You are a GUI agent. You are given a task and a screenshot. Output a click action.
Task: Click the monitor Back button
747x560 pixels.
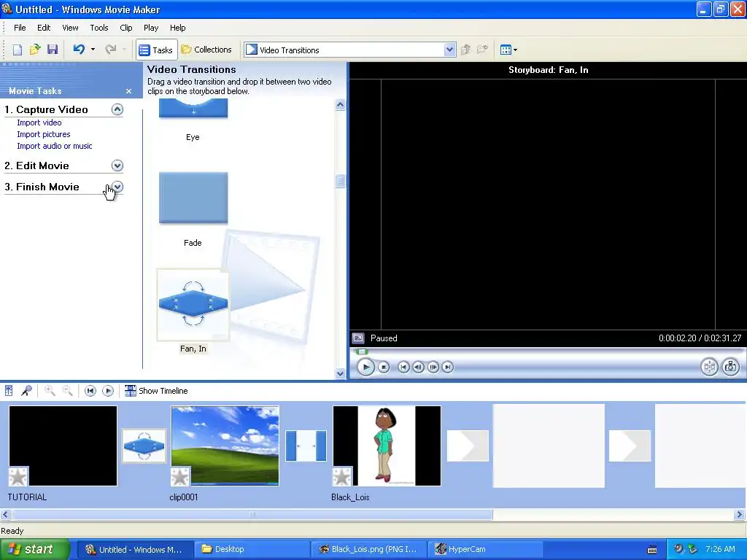pyautogui.click(x=403, y=367)
